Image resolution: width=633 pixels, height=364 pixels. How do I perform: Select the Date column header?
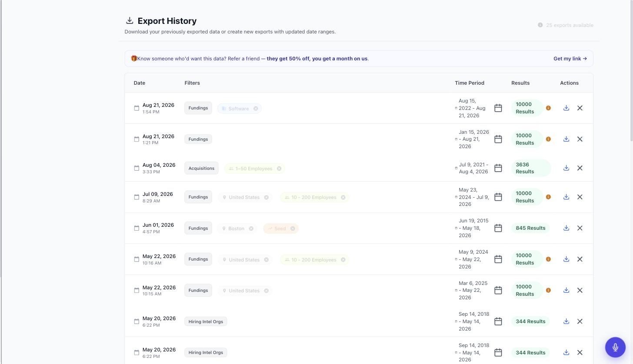point(140,83)
